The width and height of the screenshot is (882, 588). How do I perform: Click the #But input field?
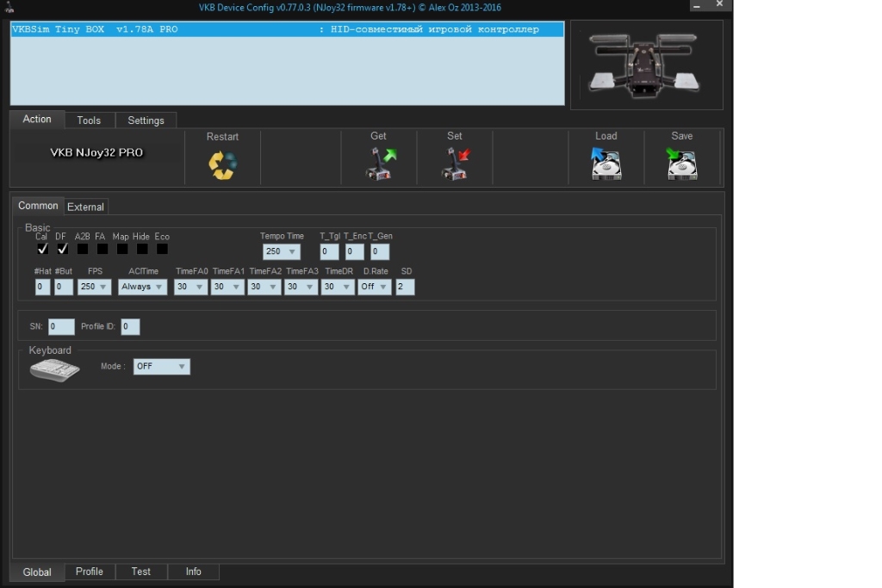point(64,287)
